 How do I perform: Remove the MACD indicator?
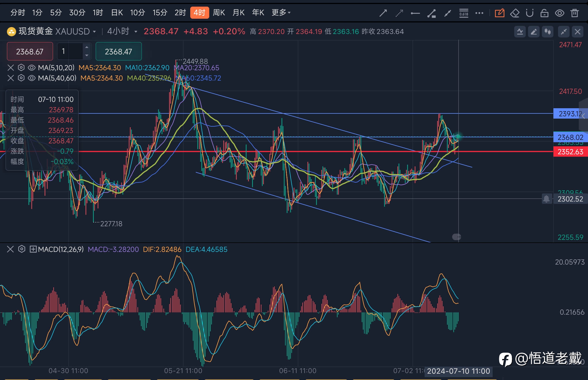pos(10,249)
